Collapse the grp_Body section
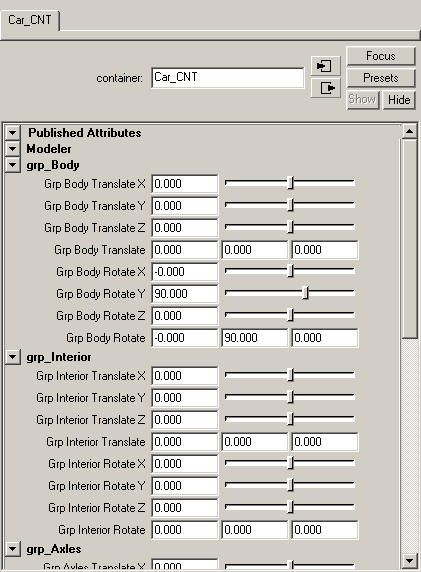Viewport: 421px width, 572px height. 13,165
